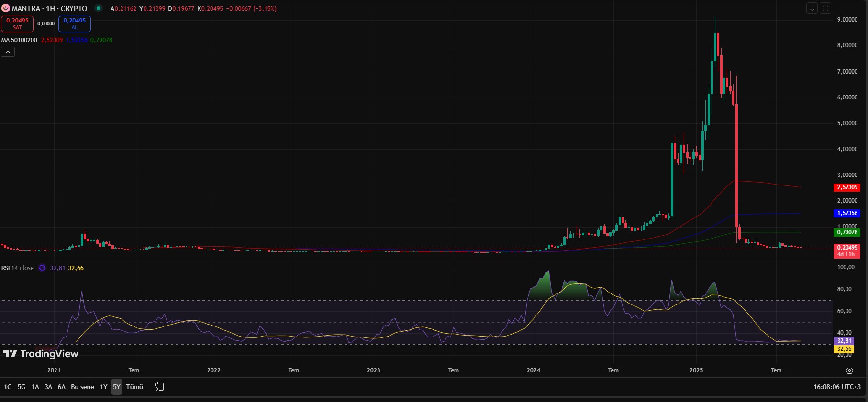Click the RSI 100,00 scale label
Image resolution: width=868 pixels, height=402 pixels.
pos(846,267)
